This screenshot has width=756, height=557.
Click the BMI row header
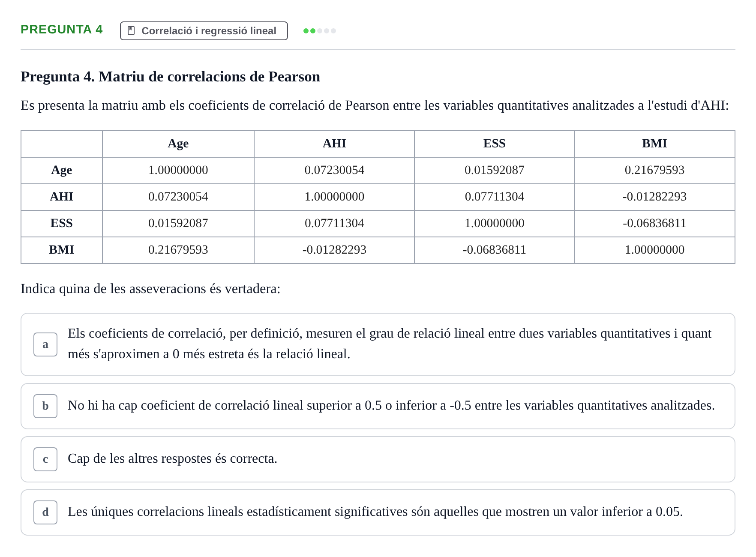tap(62, 250)
